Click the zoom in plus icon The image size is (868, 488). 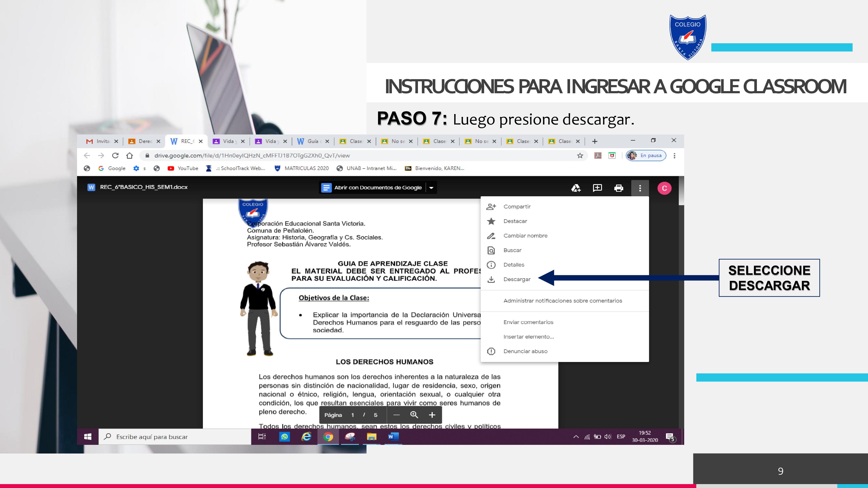click(x=432, y=415)
